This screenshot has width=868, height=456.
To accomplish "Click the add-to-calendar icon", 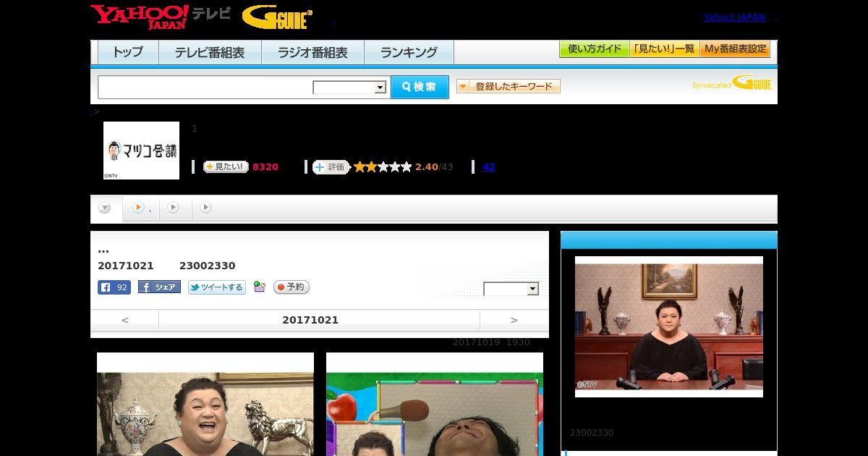I will (260, 287).
